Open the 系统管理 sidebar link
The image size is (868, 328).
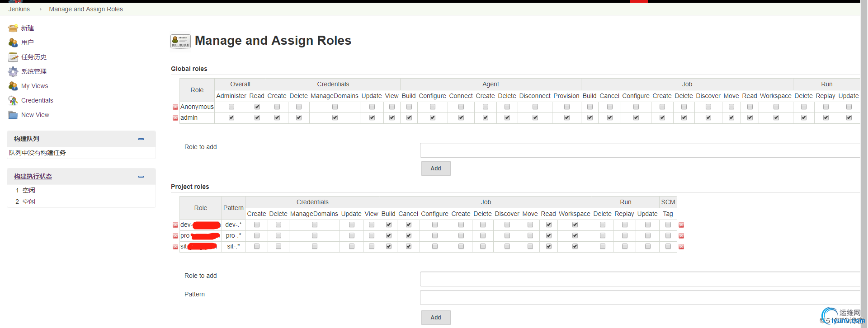[34, 71]
